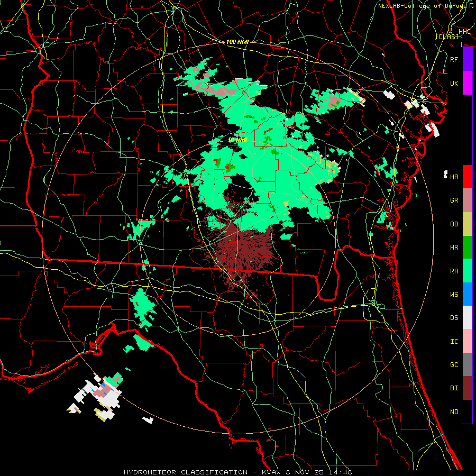The height and width of the screenshot is (476, 476).
Task: Click the '100 NMI' range ring label
Action: tap(237, 42)
